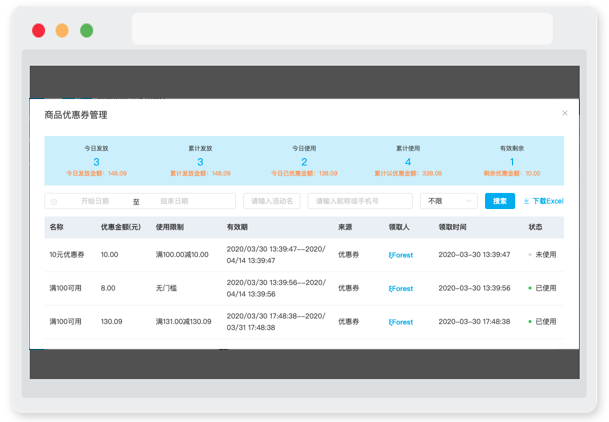Focus the 请输入昵称或手机号 input box

pos(360,201)
